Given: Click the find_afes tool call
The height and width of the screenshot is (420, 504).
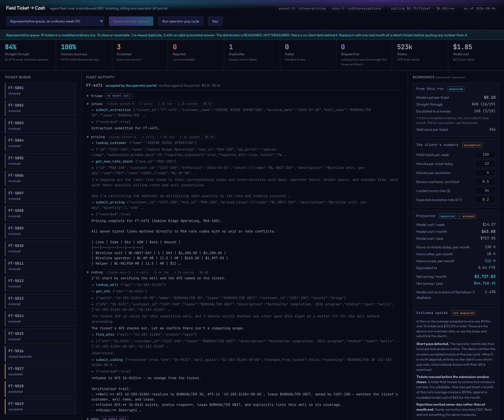Looking at the screenshot, I should click(105, 335).
